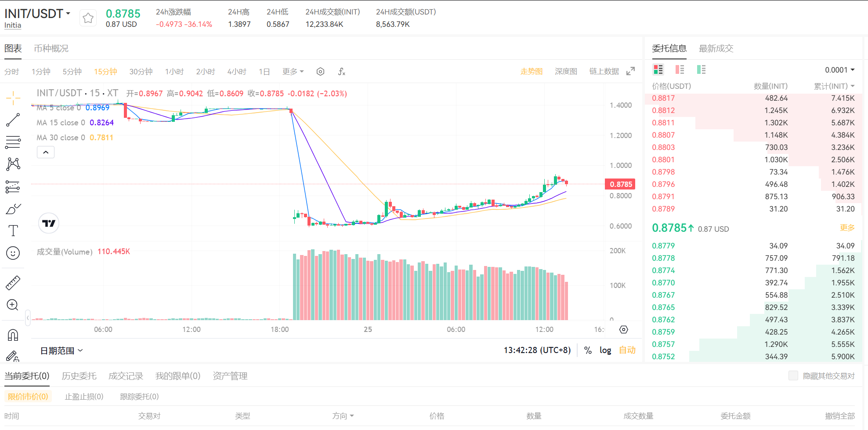
Task: Expand the 更多 timeframe dropdown
Action: (x=293, y=72)
